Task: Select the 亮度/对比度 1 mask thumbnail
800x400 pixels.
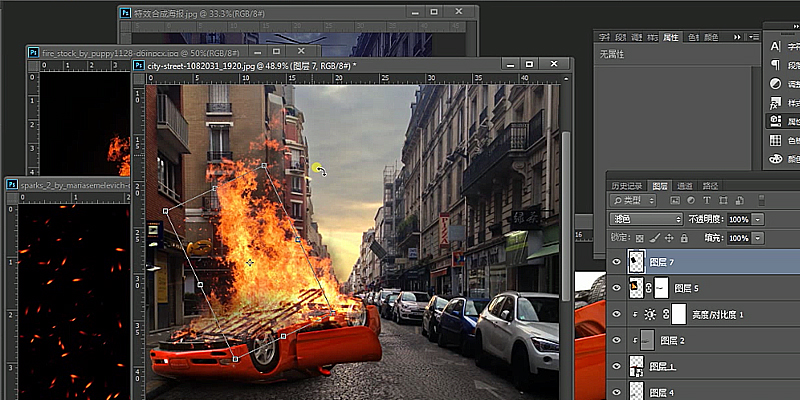Action: pos(679,314)
